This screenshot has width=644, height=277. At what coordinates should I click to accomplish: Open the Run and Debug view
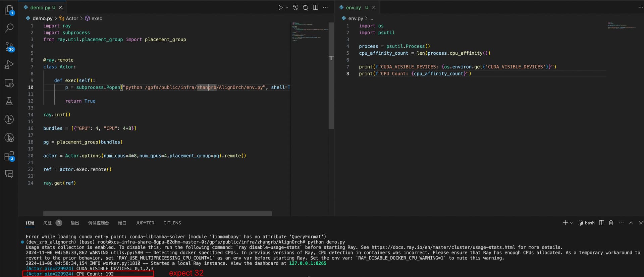(x=9, y=65)
